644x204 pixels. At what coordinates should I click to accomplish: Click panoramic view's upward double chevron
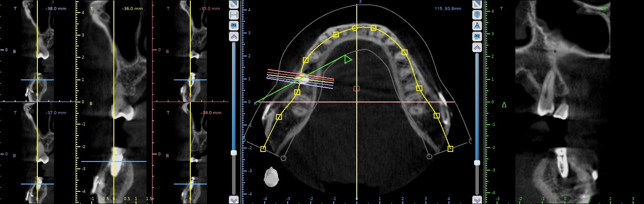(477, 47)
